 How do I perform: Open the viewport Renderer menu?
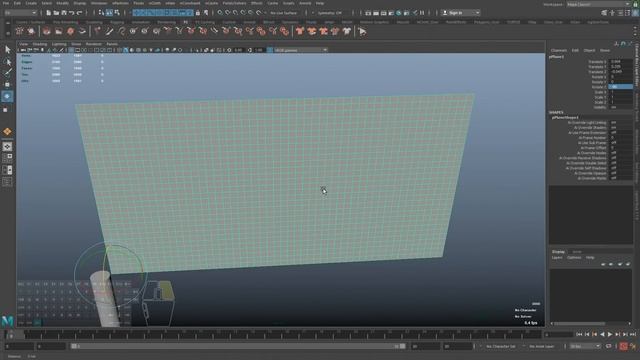click(93, 44)
